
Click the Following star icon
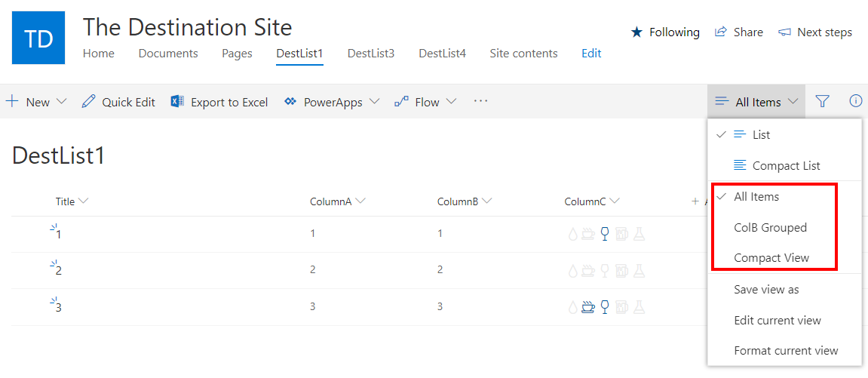click(x=637, y=32)
